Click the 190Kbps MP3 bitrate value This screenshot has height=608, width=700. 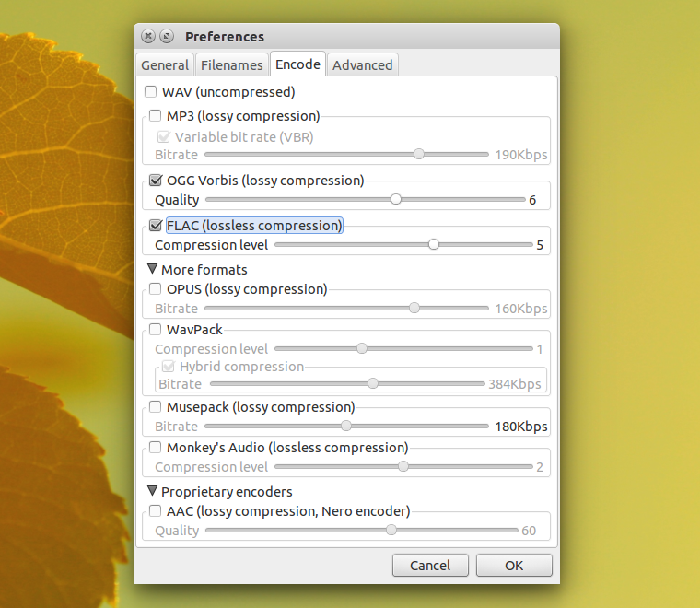click(521, 155)
